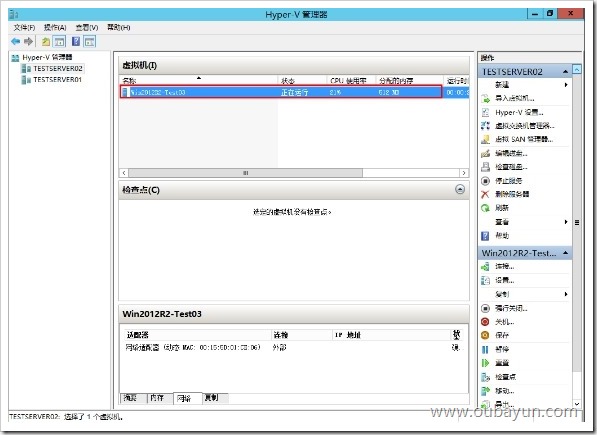Viewport: 597px width, 435px height.
Task: Click 外部 connection cell
Action: 279,347
